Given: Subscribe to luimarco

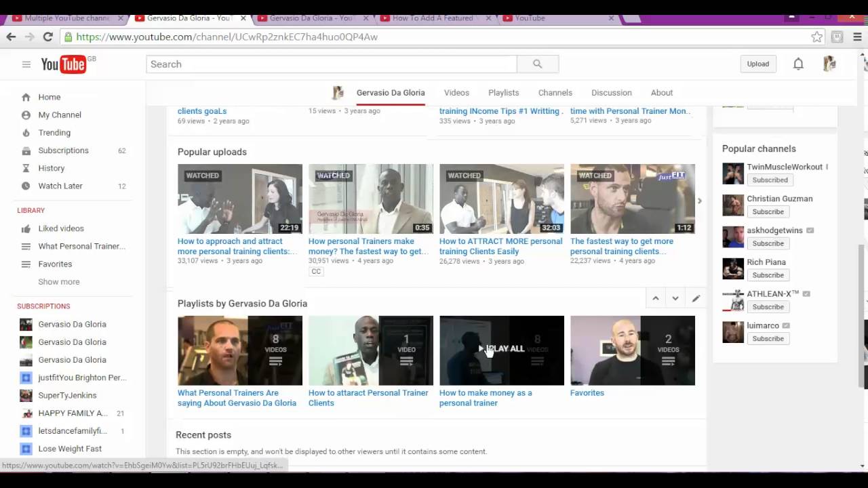Looking at the screenshot, I should (x=768, y=339).
